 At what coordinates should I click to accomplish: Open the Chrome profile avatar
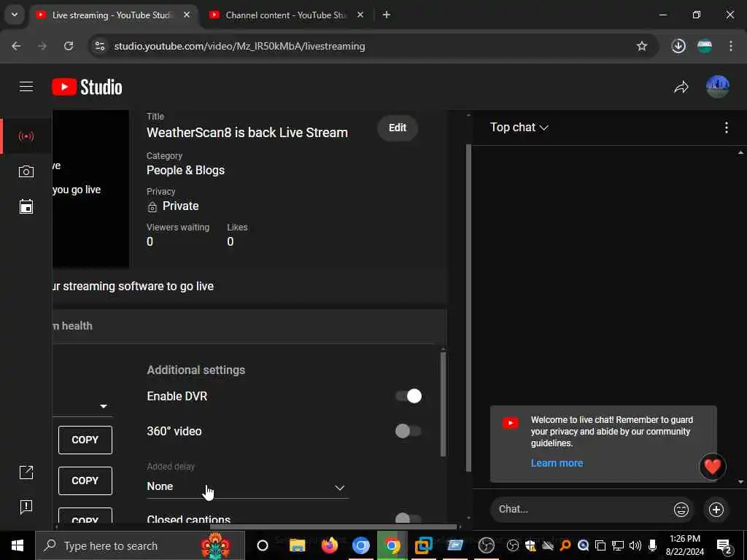705,46
